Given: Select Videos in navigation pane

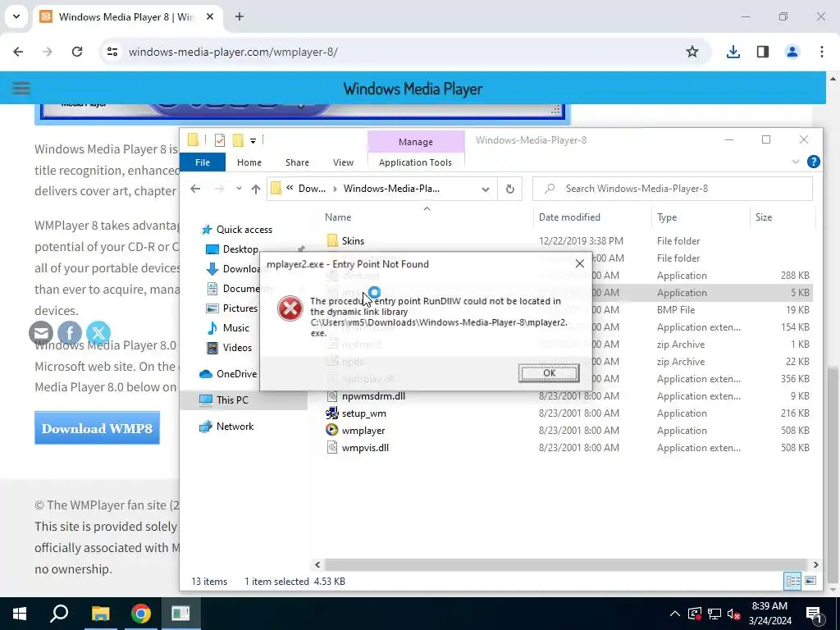Looking at the screenshot, I should [x=237, y=348].
